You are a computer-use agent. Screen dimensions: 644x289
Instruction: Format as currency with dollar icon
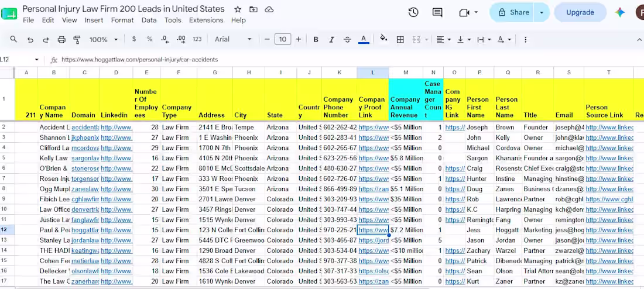point(134,39)
